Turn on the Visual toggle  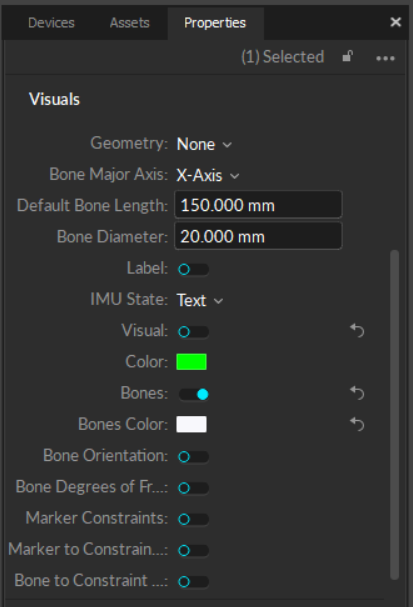tap(193, 332)
